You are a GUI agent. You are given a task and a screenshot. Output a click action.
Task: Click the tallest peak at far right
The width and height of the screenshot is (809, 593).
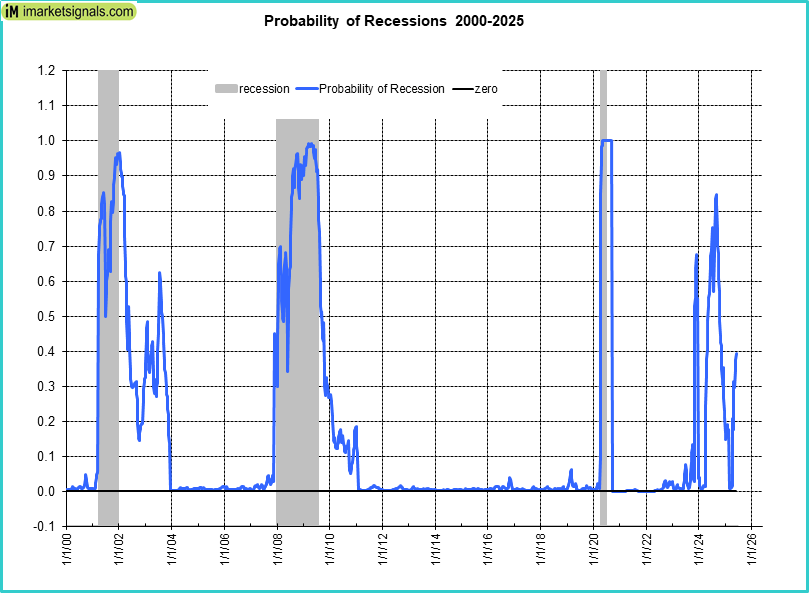(x=716, y=195)
